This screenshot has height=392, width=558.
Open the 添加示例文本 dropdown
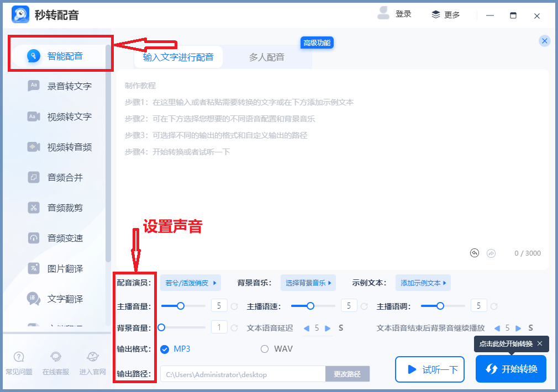[x=423, y=283]
